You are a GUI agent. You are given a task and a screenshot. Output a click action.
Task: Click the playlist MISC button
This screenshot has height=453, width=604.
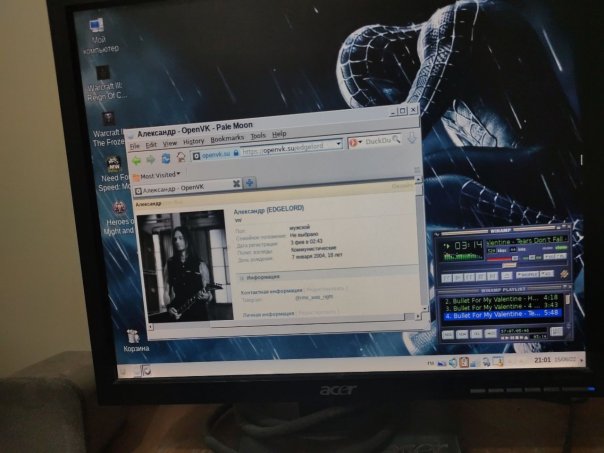pyautogui.click(x=490, y=333)
